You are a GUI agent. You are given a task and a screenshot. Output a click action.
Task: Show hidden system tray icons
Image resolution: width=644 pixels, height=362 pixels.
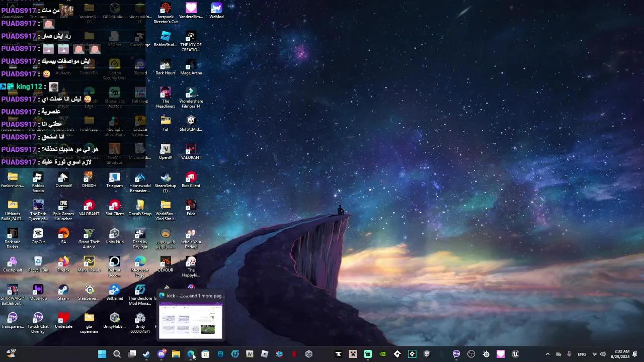(x=547, y=354)
